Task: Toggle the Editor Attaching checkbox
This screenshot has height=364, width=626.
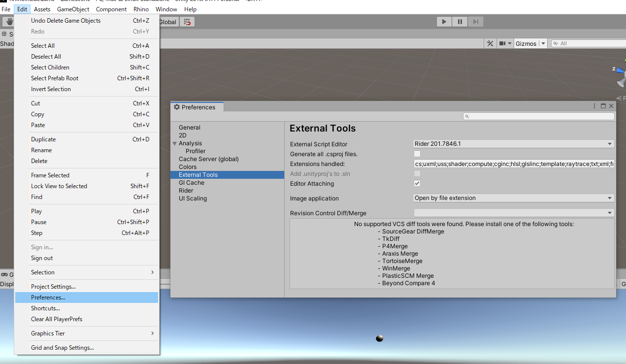Action: [x=417, y=183]
